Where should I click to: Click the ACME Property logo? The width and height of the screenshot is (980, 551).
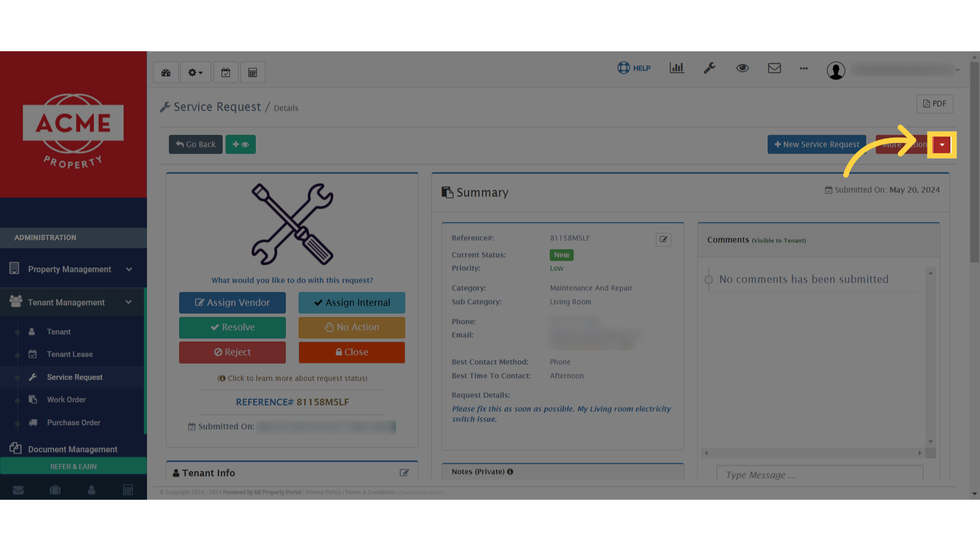click(73, 131)
